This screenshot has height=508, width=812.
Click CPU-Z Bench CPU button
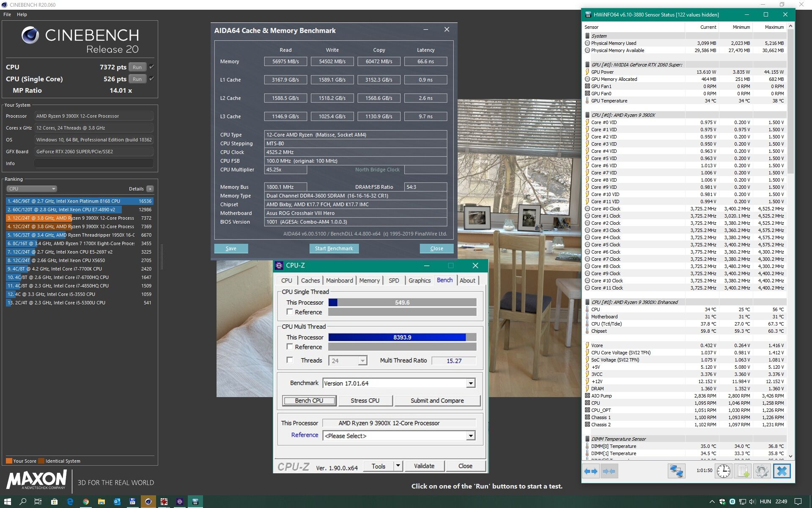tap(309, 400)
